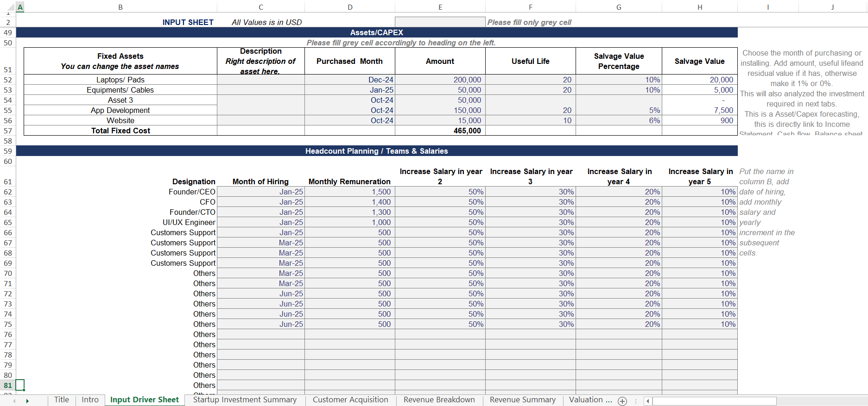Select the 1,400 monthly remuneration cell

tap(350, 202)
